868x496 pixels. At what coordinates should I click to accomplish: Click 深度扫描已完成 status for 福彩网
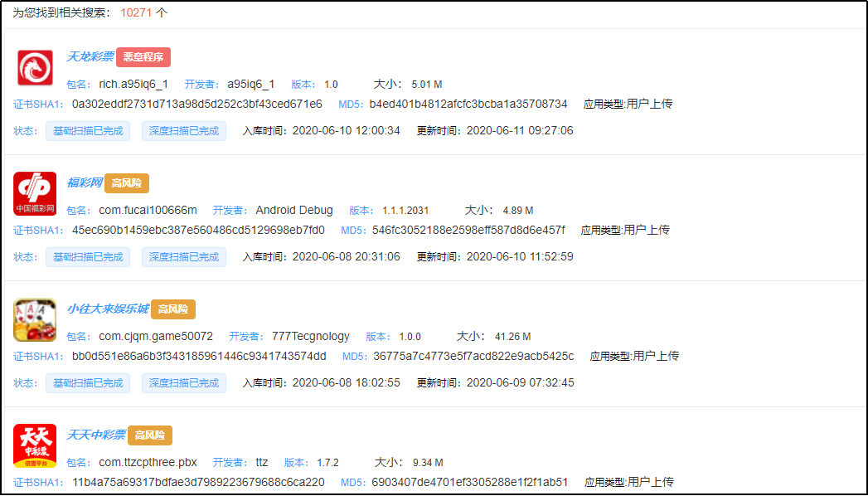184,257
